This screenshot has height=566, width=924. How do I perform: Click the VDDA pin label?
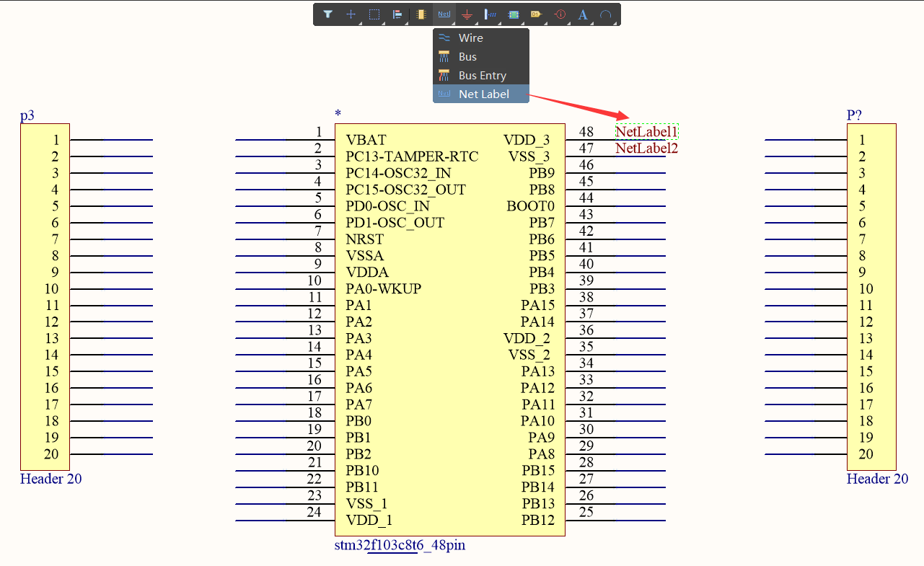(x=367, y=273)
